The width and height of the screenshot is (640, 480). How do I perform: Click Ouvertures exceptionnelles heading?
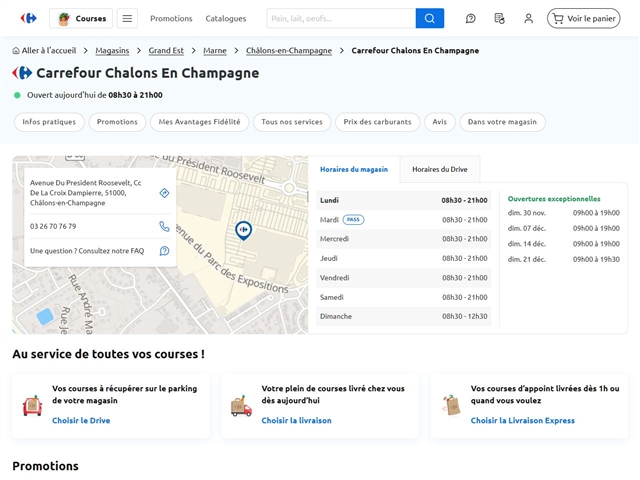click(554, 199)
